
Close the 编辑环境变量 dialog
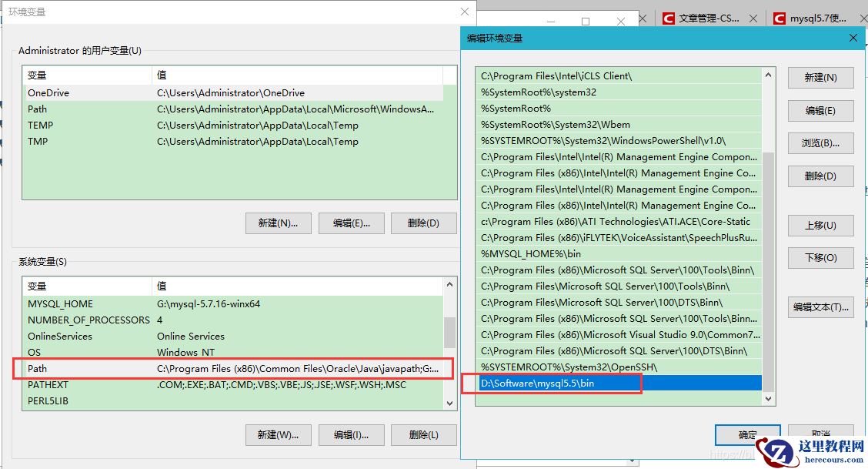pyautogui.click(x=853, y=38)
